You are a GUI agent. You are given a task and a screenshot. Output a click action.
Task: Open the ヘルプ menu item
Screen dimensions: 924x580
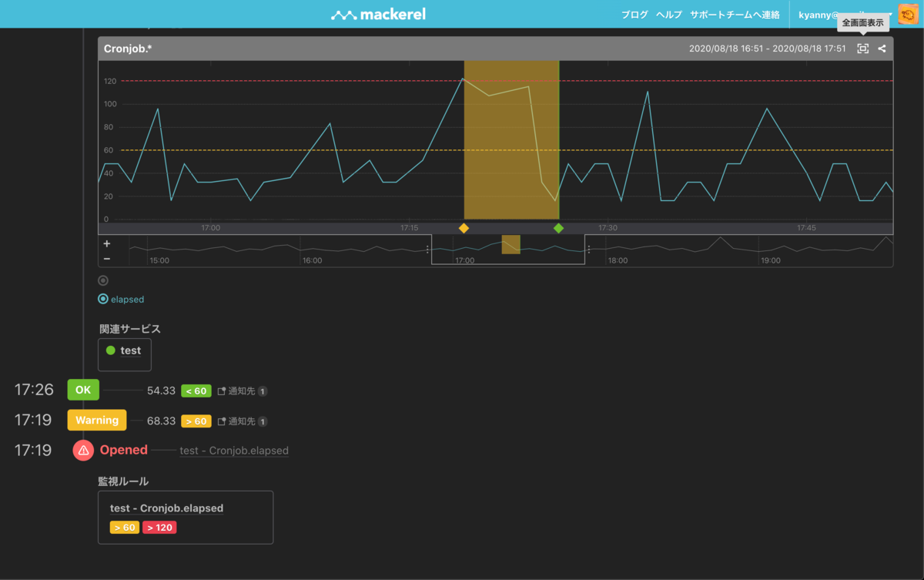(x=669, y=15)
